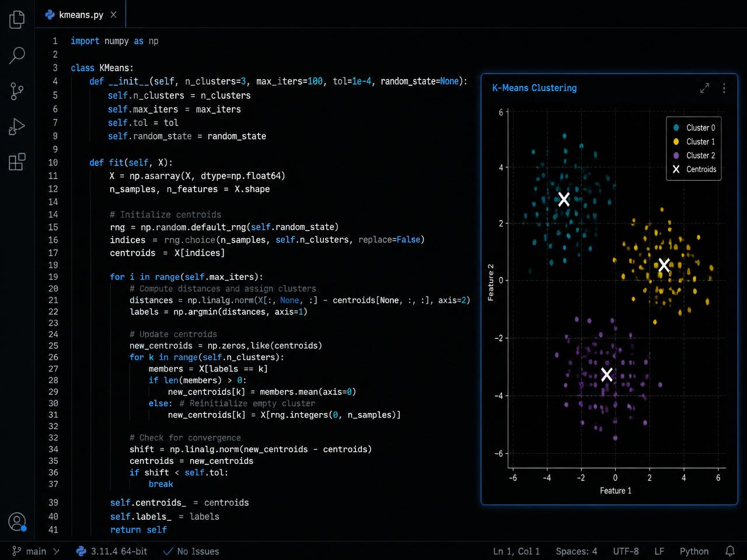Click the checkmark next to No Issues
This screenshot has width=747, height=560.
tap(168, 551)
